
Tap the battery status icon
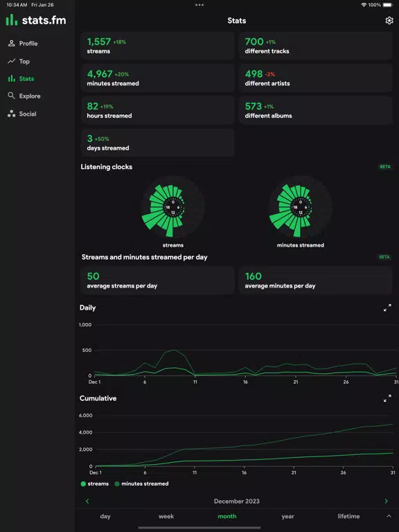tap(387, 5)
